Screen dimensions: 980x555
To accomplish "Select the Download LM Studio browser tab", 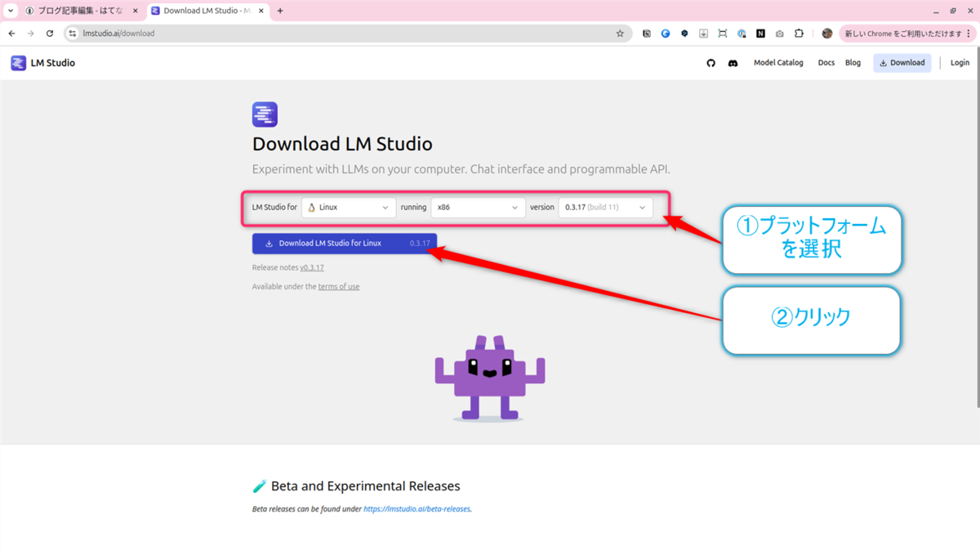I will [x=209, y=11].
